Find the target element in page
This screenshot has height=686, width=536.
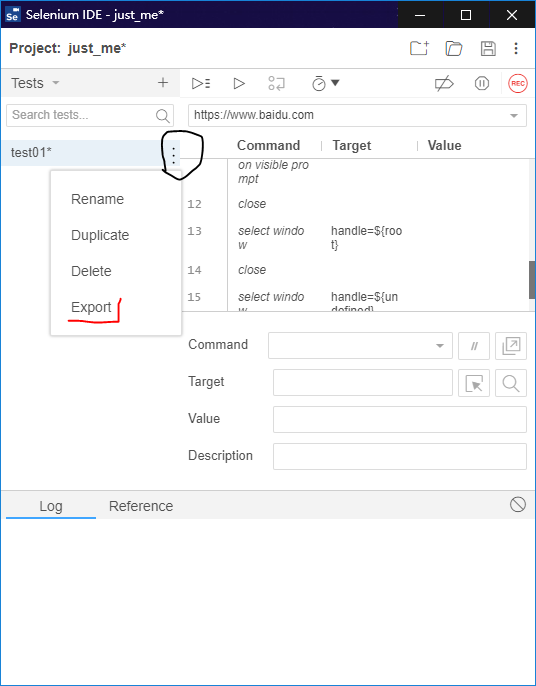tap(511, 383)
